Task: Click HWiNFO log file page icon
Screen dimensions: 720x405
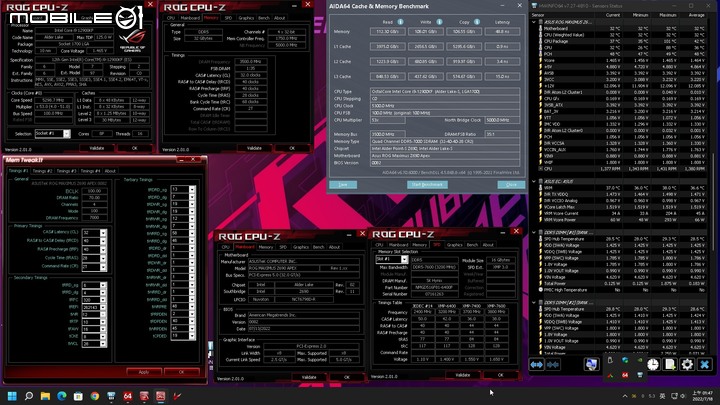Action: (x=670, y=365)
